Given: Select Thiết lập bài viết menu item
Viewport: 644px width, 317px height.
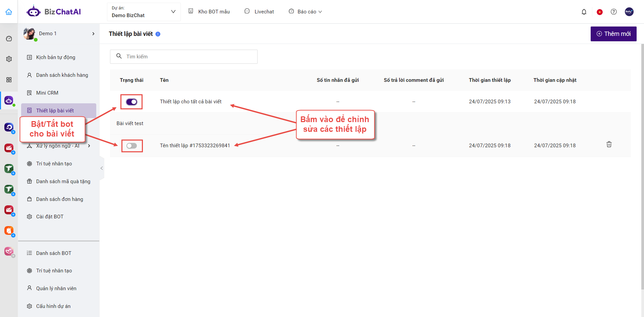Looking at the screenshot, I should [59, 110].
